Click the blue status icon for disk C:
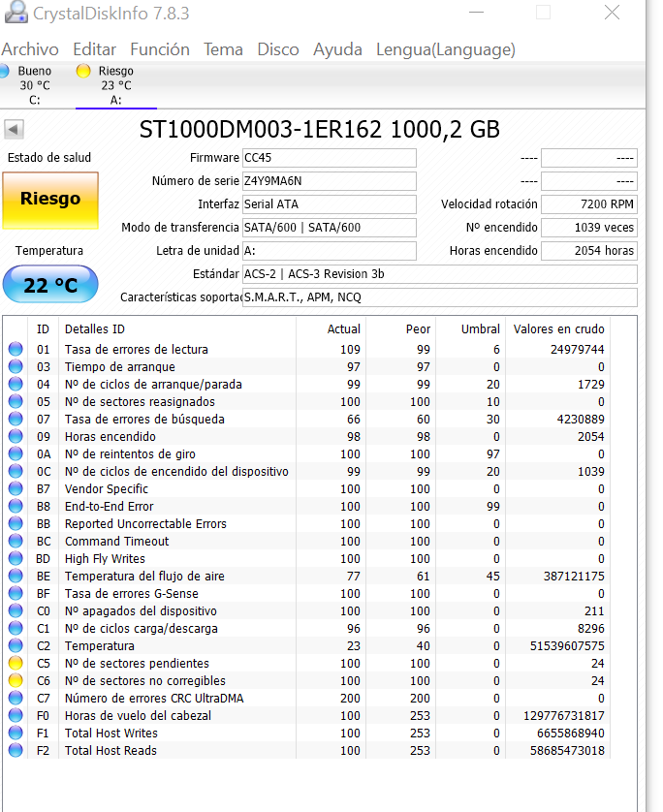The width and height of the screenshot is (663, 812). click(x=4, y=71)
